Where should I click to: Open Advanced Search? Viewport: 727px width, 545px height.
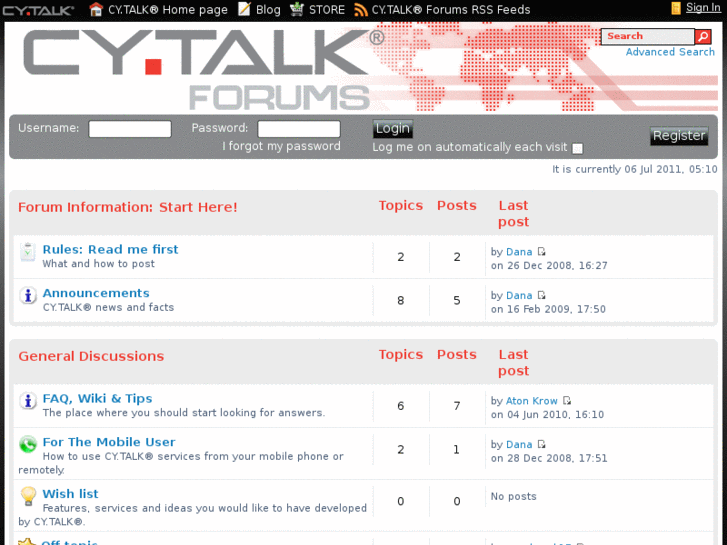coord(670,52)
